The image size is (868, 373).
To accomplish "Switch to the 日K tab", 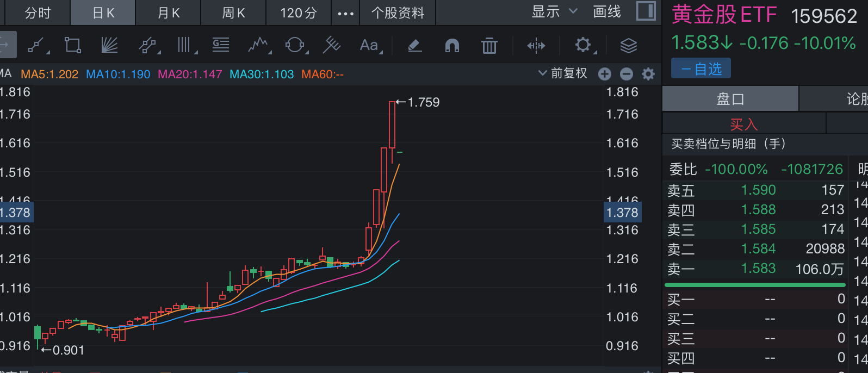I will click(103, 13).
